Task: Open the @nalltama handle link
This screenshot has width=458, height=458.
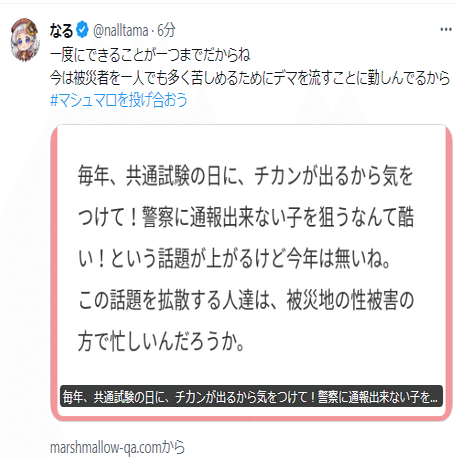Action: pos(120,31)
